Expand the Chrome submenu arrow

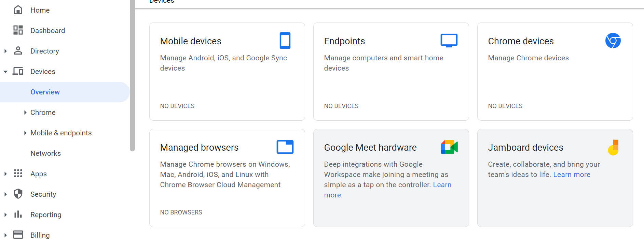tap(25, 113)
